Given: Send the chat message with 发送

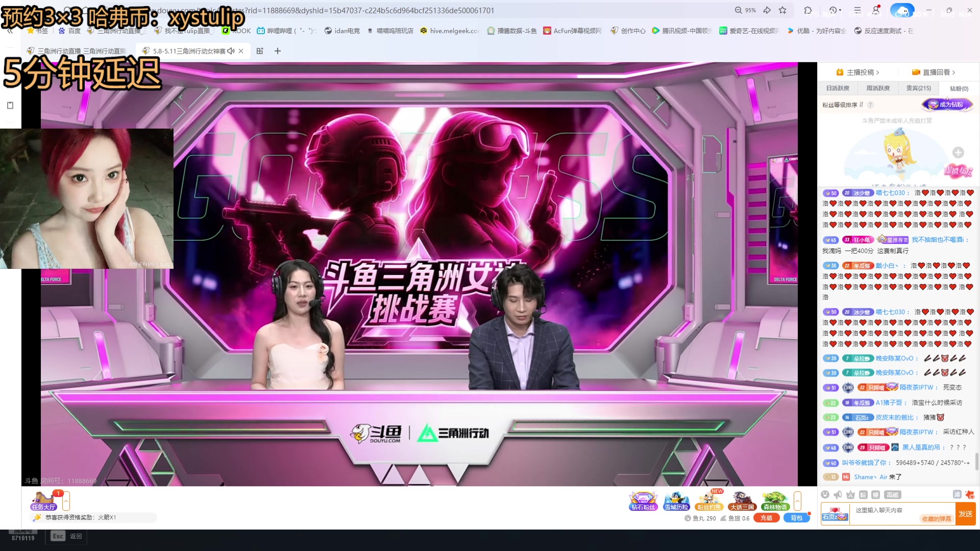Looking at the screenshot, I should (x=965, y=514).
